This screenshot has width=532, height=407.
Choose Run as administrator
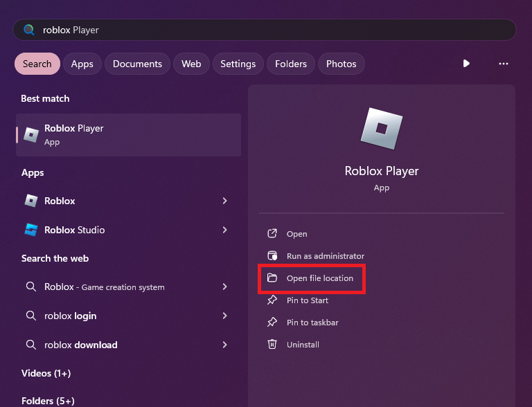click(326, 256)
